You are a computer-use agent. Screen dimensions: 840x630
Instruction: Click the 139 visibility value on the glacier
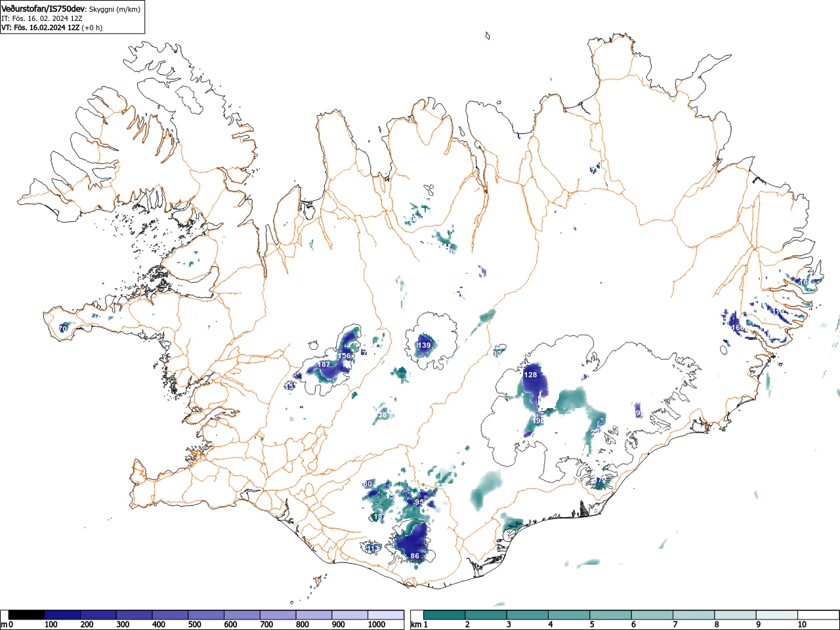tap(425, 345)
